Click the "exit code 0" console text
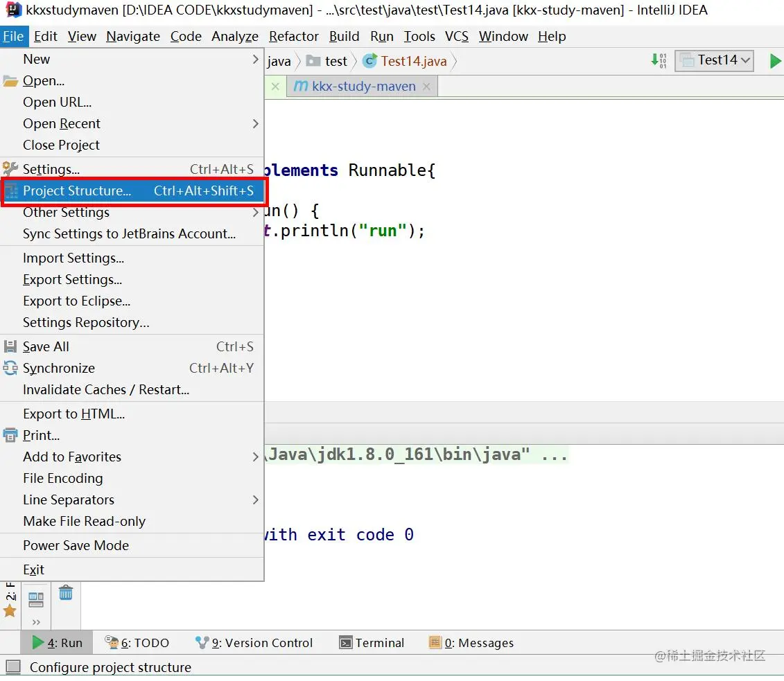This screenshot has height=681, width=784. click(x=360, y=535)
